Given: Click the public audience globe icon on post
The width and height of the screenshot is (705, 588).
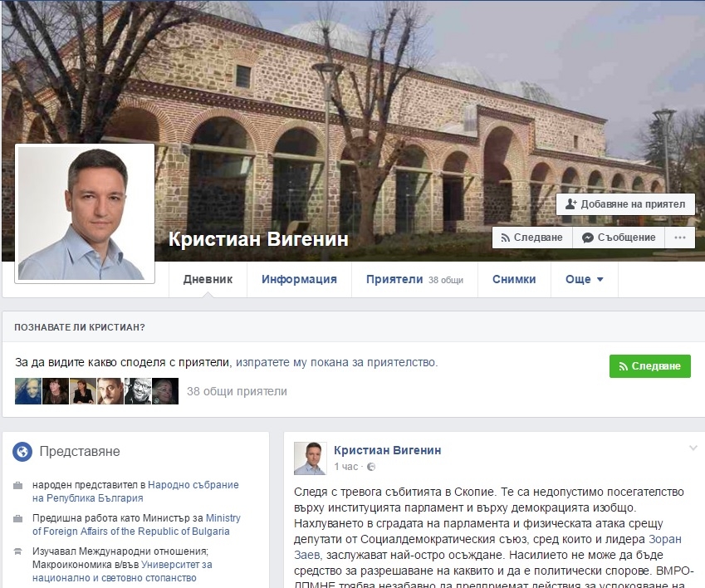Looking at the screenshot, I should tap(371, 467).
